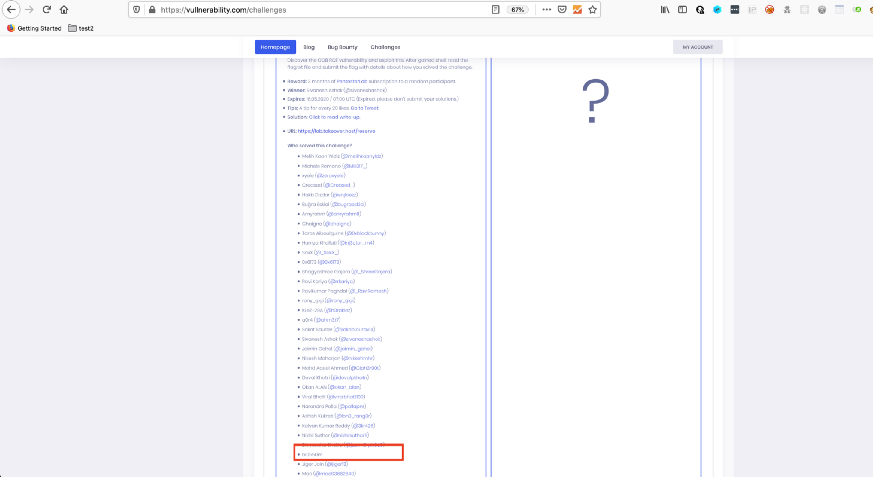
Task: Open the Bug Bounty navigation item
Action: pyautogui.click(x=342, y=47)
